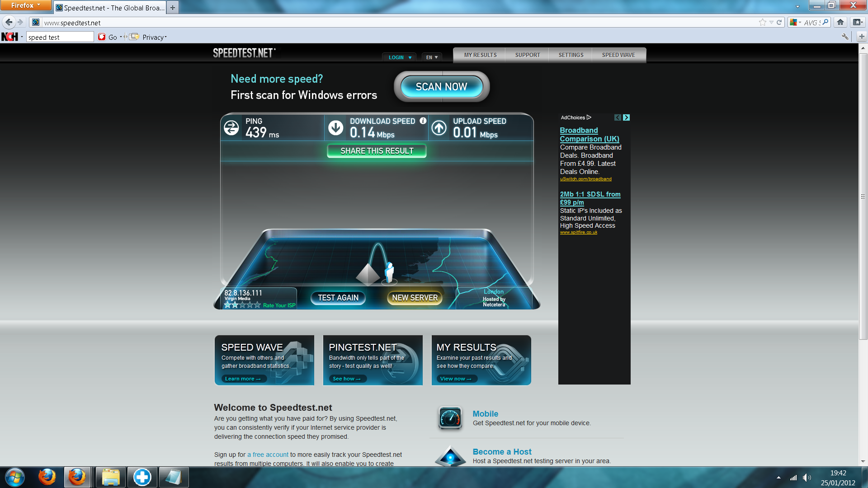Click SHARE THIS RESULT button
Screen dimensions: 868x488
tap(377, 151)
